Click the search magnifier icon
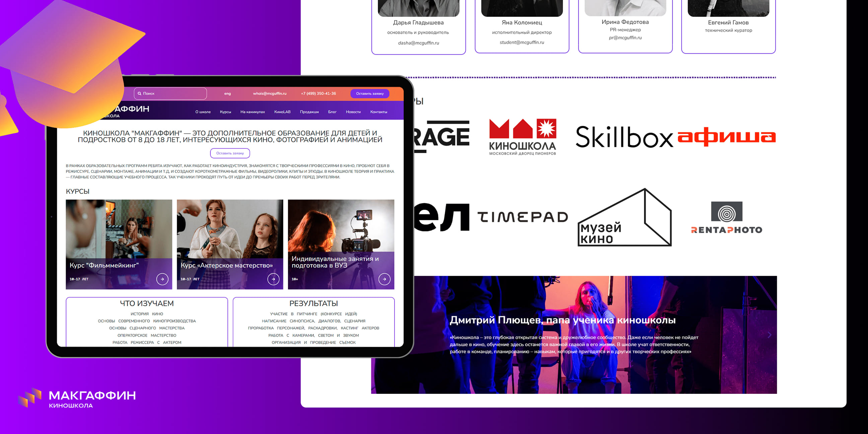 click(x=140, y=94)
